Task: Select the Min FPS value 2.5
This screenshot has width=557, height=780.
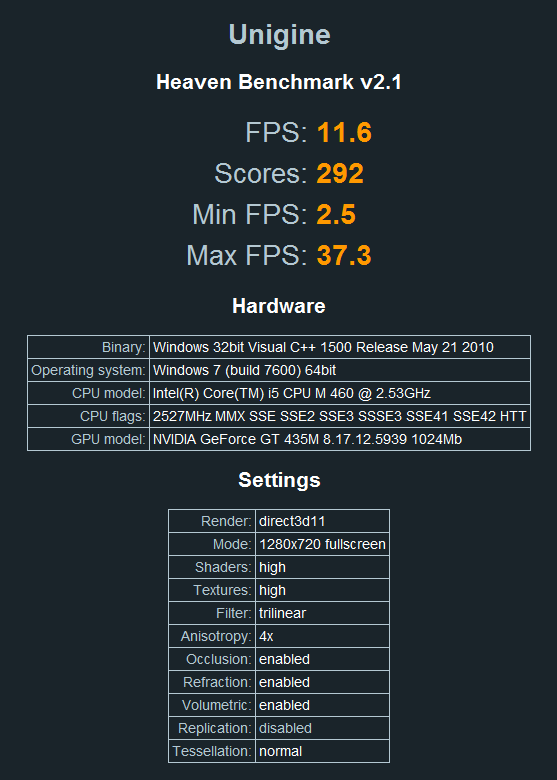Action: pos(336,214)
